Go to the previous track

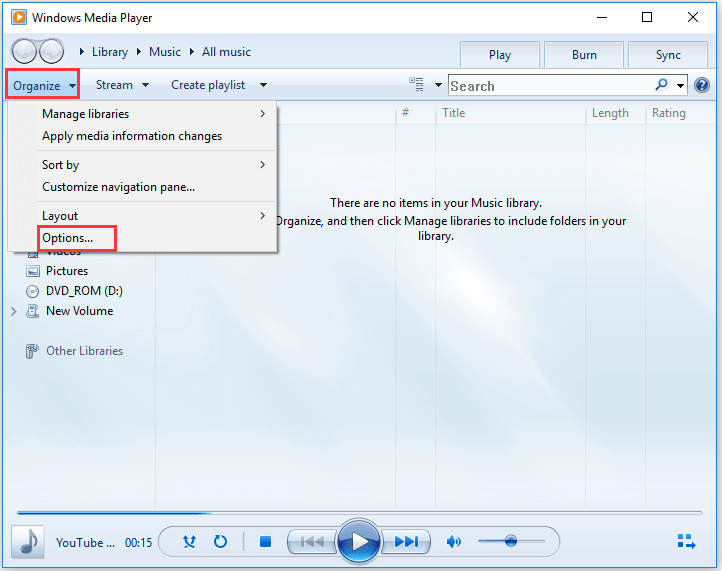(312, 542)
